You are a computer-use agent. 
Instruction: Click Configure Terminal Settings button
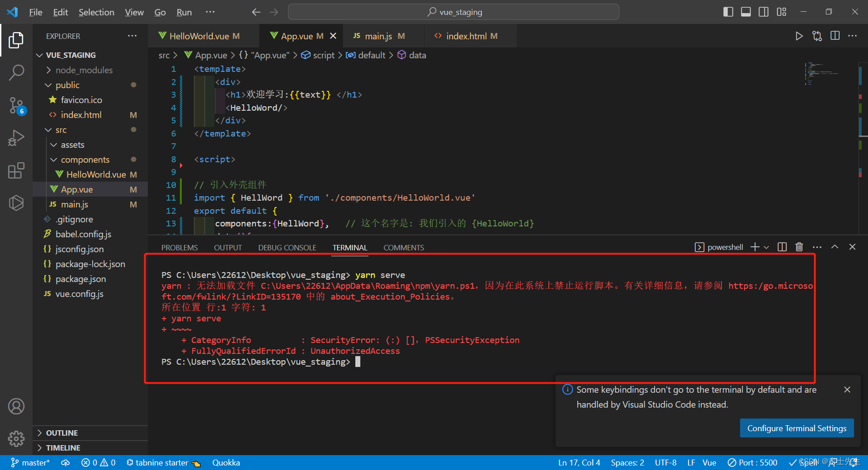797,428
